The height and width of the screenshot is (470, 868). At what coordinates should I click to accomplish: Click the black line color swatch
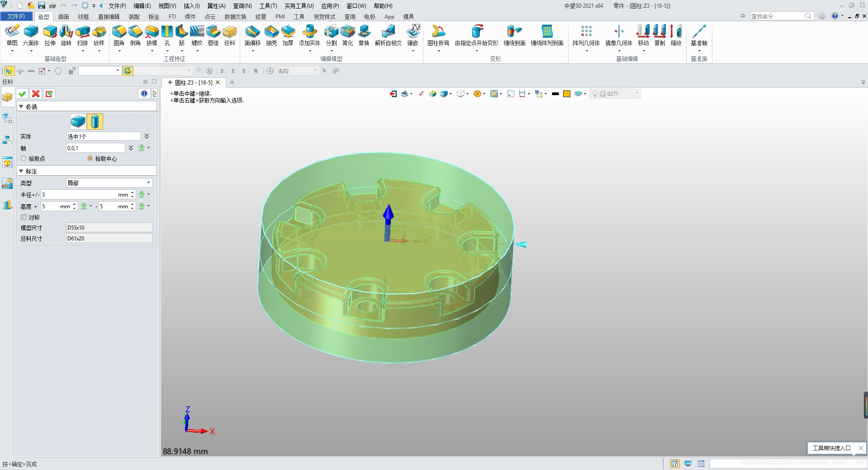click(x=555, y=94)
